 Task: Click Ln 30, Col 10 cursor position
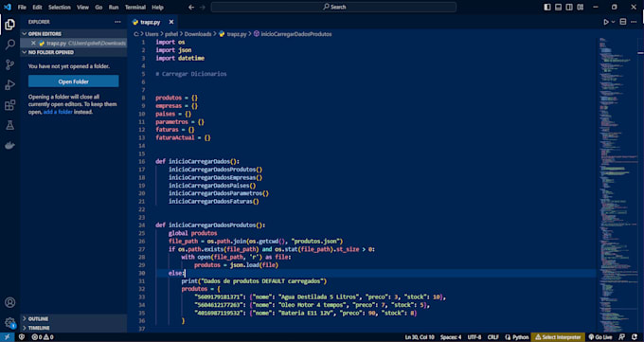point(420,337)
